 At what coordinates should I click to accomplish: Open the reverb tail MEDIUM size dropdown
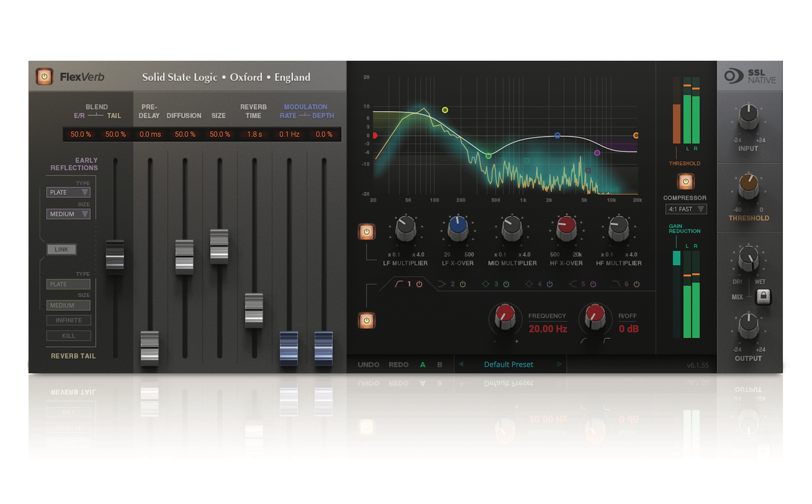tap(69, 305)
